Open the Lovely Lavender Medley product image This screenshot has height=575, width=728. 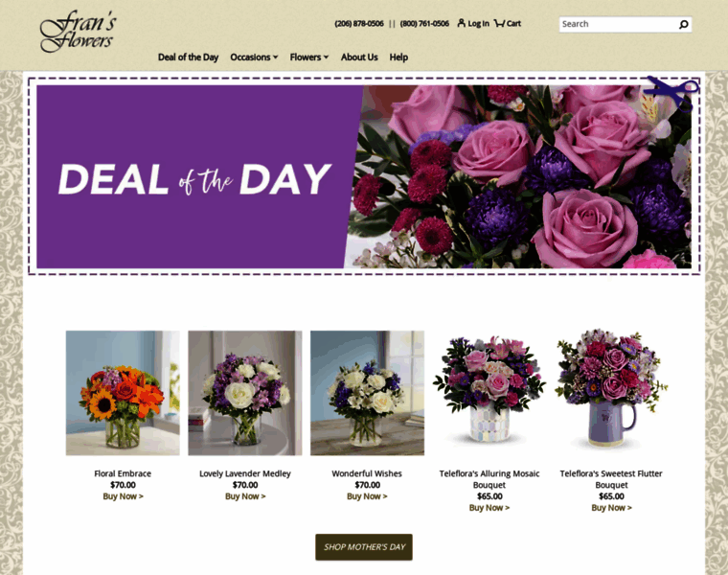(x=245, y=393)
